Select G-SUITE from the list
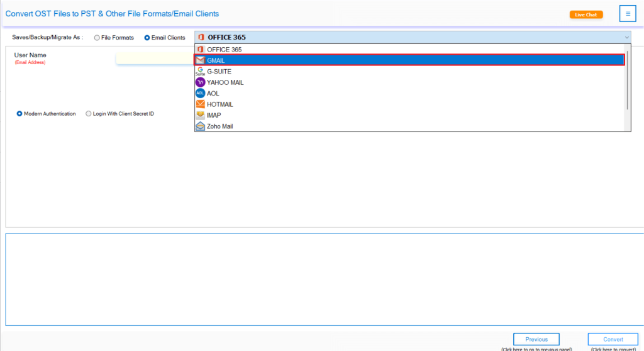This screenshot has height=351, width=644. point(409,72)
